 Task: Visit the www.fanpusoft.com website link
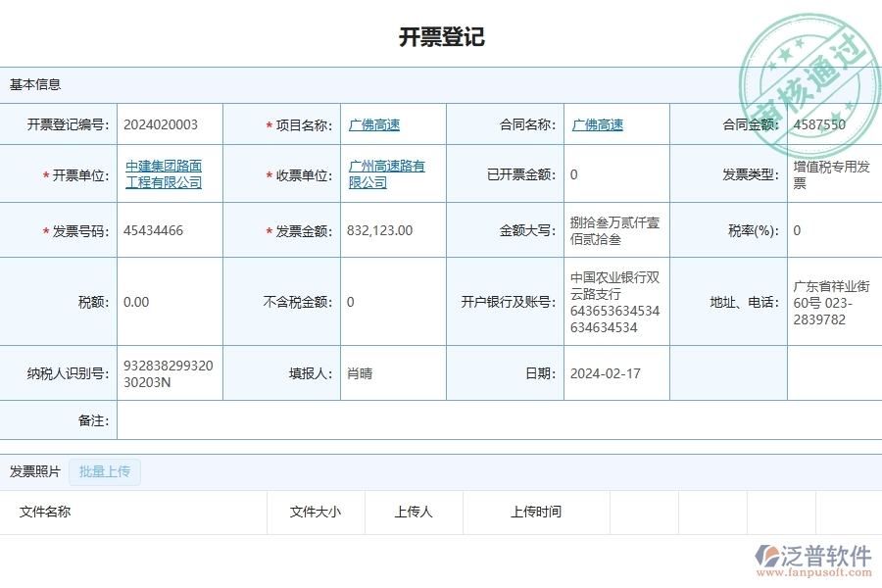point(815,568)
